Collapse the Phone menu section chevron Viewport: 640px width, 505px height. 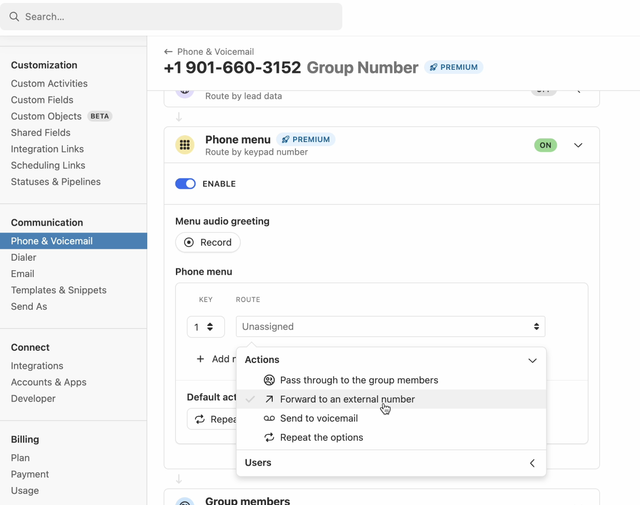tap(578, 145)
